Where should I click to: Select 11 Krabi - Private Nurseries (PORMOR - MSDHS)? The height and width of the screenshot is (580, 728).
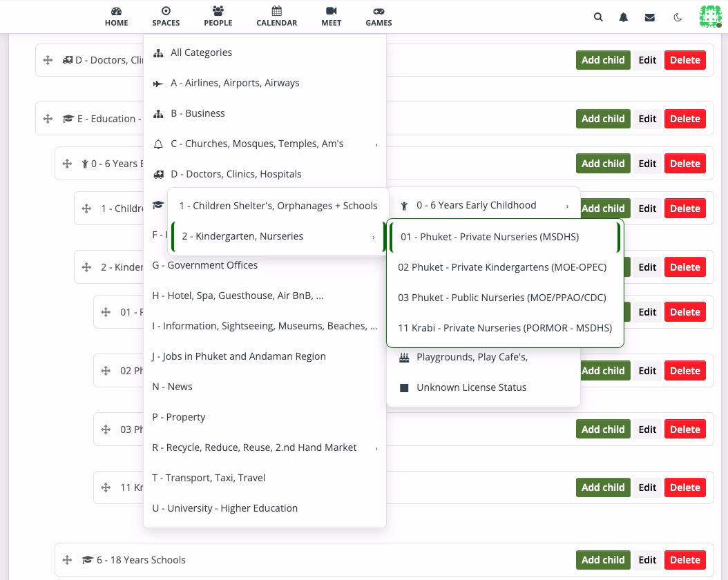pos(505,328)
